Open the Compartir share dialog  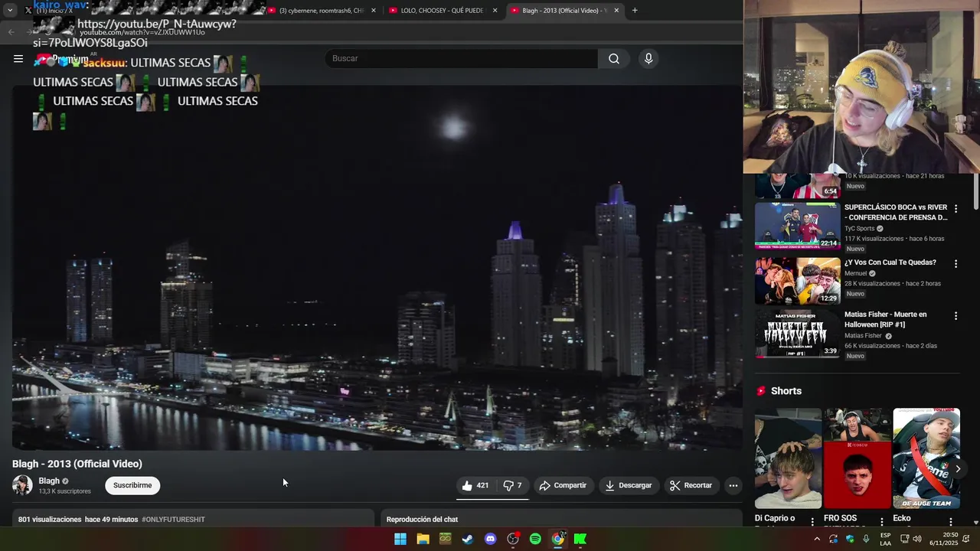[x=563, y=485]
